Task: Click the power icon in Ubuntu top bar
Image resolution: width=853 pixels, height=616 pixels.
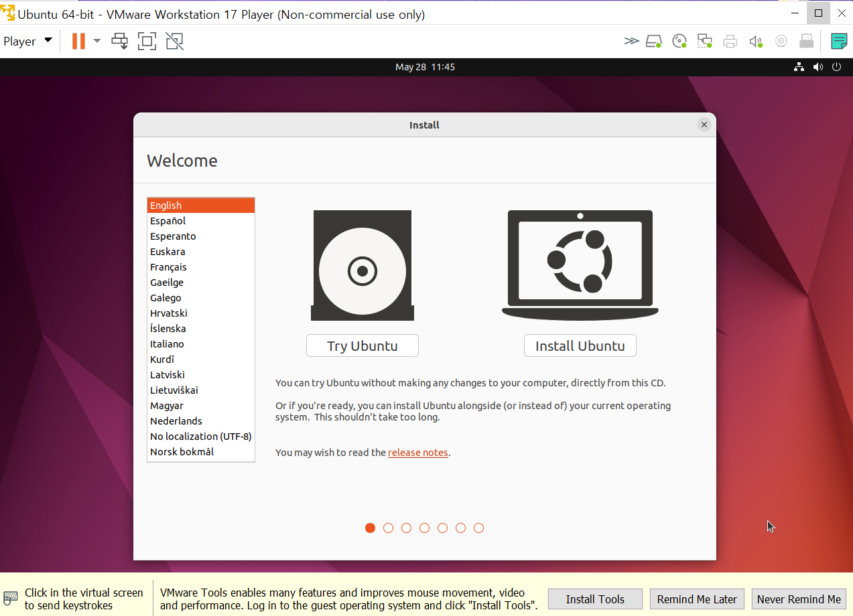Action: click(x=836, y=67)
